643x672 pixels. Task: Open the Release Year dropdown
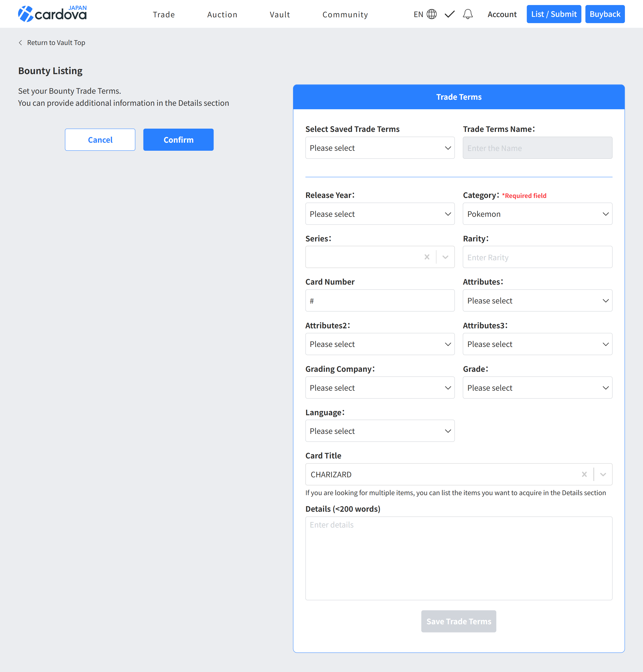(x=380, y=214)
